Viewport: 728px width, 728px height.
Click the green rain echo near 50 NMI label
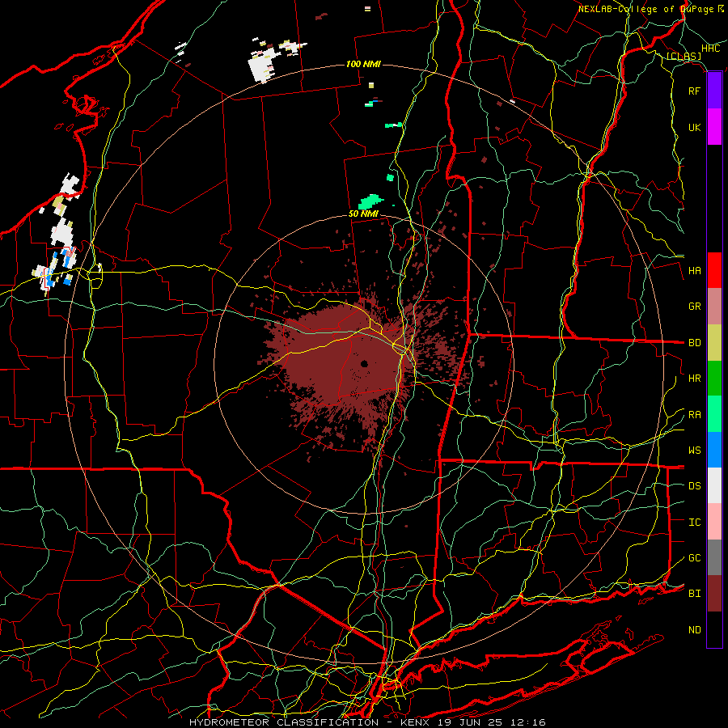(370, 202)
